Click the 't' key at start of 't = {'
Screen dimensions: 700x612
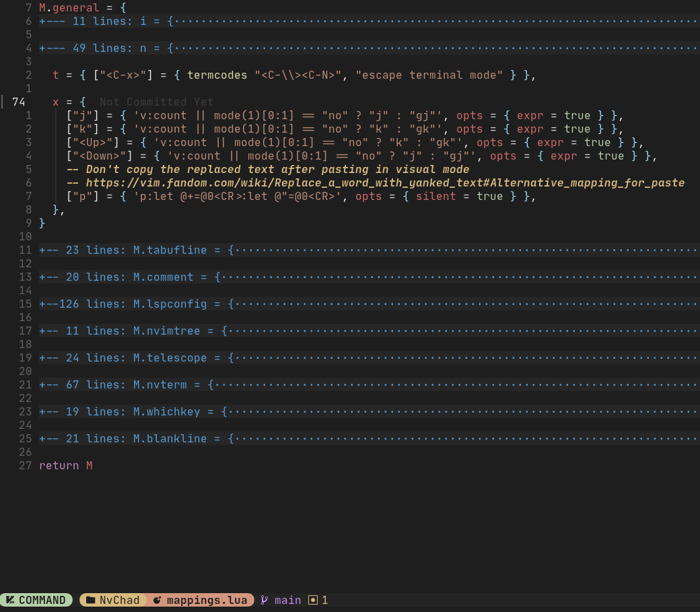pos(56,75)
